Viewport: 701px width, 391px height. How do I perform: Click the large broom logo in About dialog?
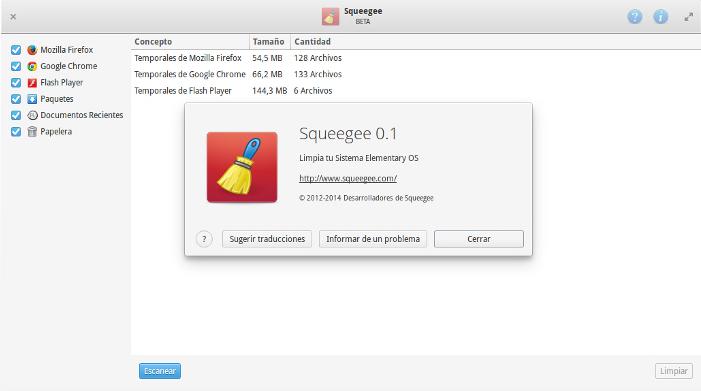tap(242, 167)
